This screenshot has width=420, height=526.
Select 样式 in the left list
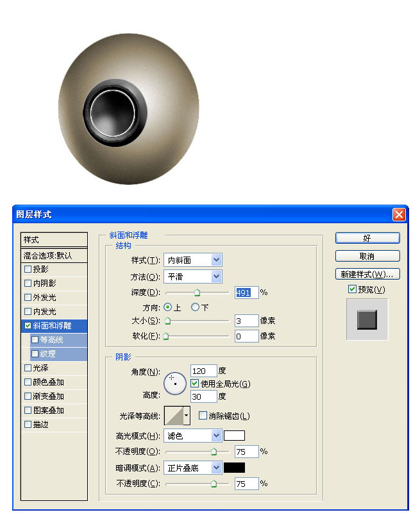pos(54,240)
